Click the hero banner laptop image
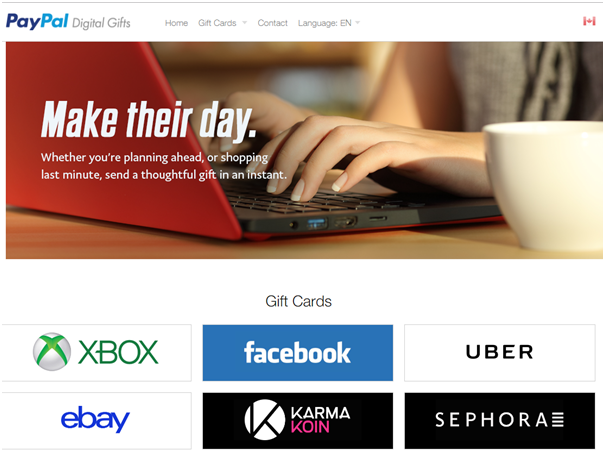The height and width of the screenshot is (459, 606). click(304, 150)
